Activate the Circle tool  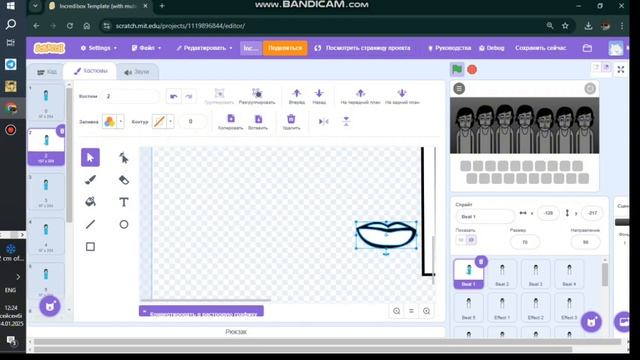click(124, 224)
